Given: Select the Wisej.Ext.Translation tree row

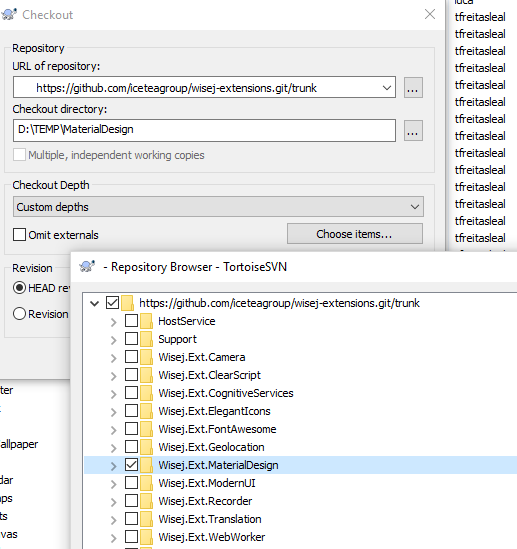Looking at the screenshot, I should pos(301,519).
